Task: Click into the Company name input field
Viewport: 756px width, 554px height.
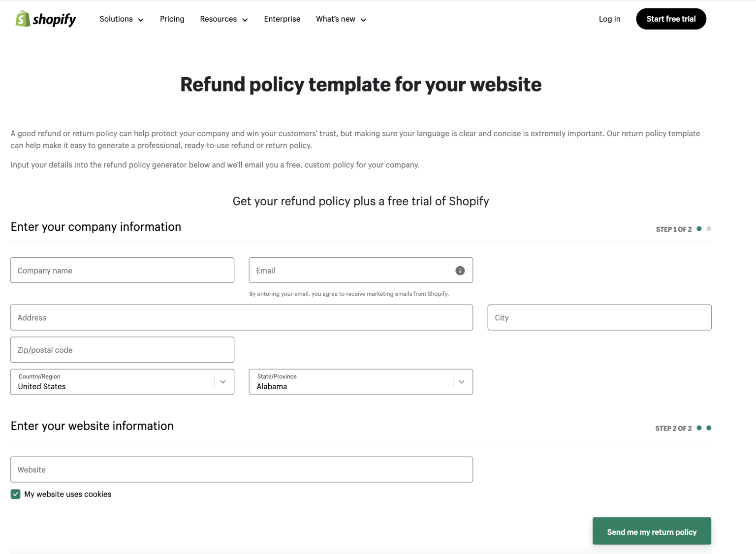Action: (x=122, y=270)
